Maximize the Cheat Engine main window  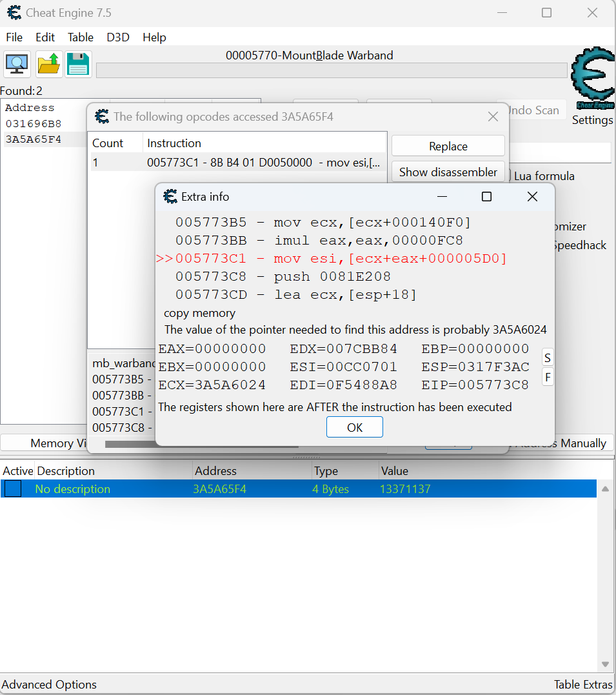tap(547, 12)
